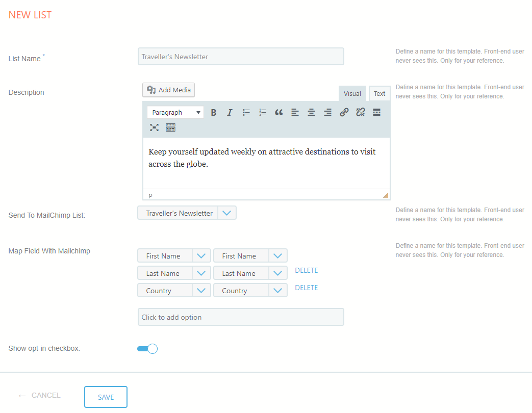
Task: Insert a bulleted list
Action: pos(246,113)
